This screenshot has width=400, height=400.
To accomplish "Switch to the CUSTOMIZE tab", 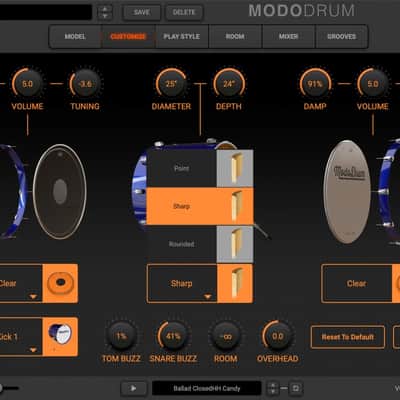I will pyautogui.click(x=128, y=36).
